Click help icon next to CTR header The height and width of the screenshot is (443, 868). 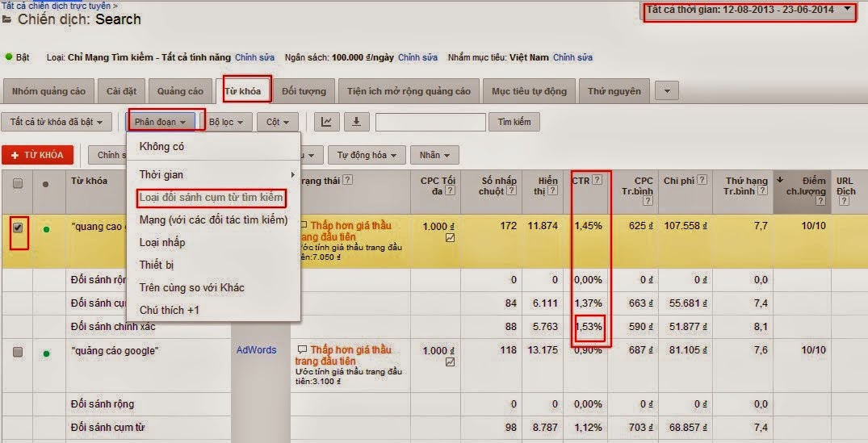[x=598, y=180]
